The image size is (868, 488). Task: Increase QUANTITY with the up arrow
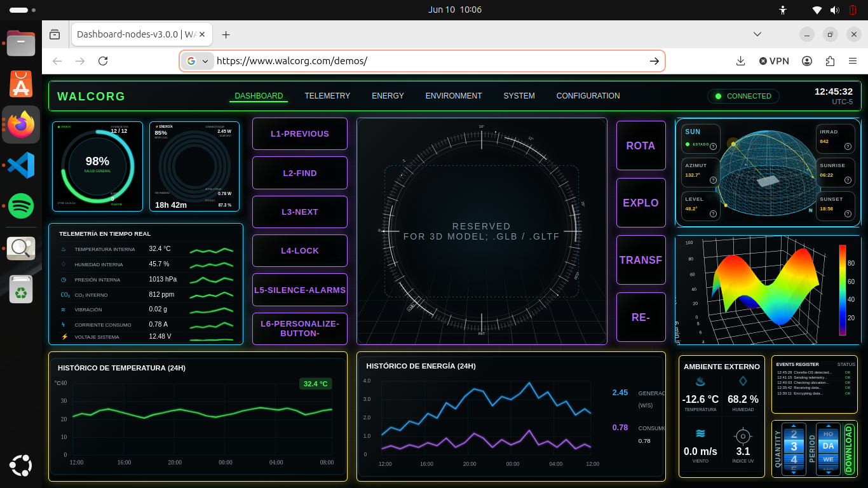794,427
